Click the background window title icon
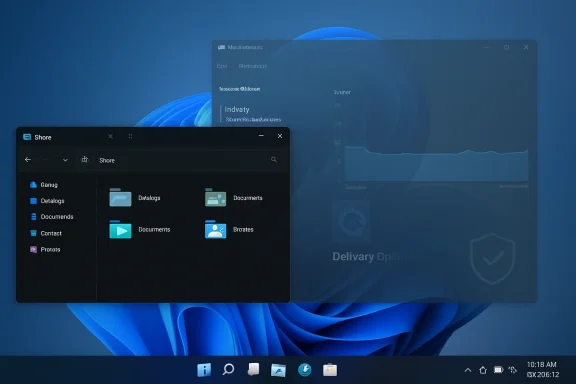The image size is (576, 384). (221, 47)
